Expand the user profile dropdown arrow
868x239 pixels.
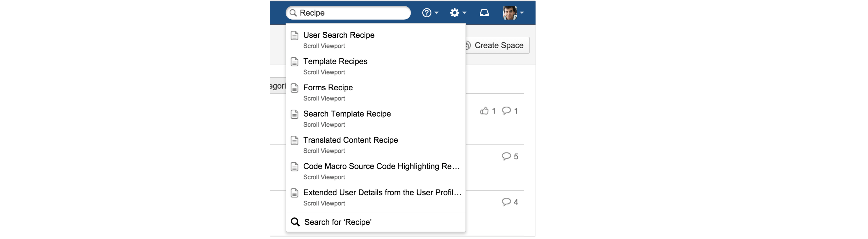(x=522, y=13)
